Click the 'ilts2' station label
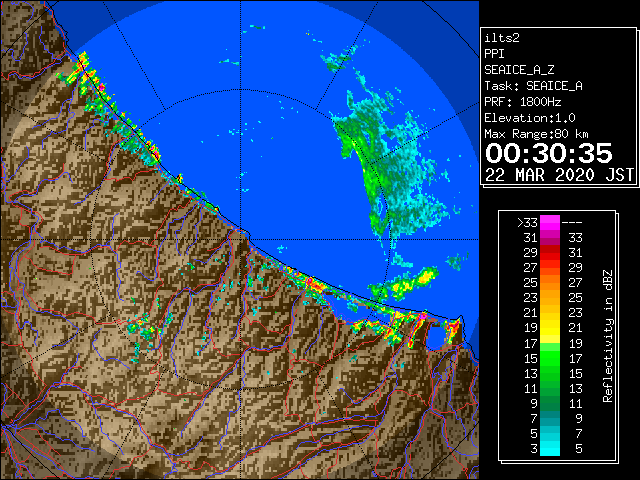This screenshot has width=640, height=480. tap(502, 38)
